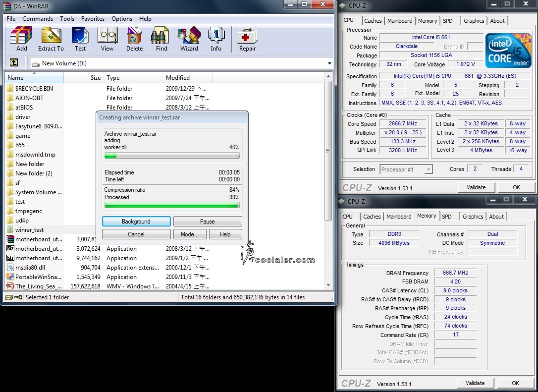The height and width of the screenshot is (392, 538).
Task: Open the drive path dropdown arrow
Action: pyautogui.click(x=329, y=63)
